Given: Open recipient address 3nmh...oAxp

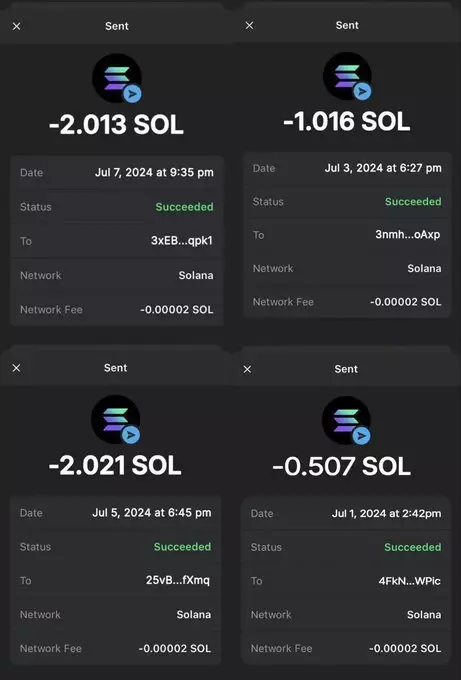Looking at the screenshot, I should 408,235.
